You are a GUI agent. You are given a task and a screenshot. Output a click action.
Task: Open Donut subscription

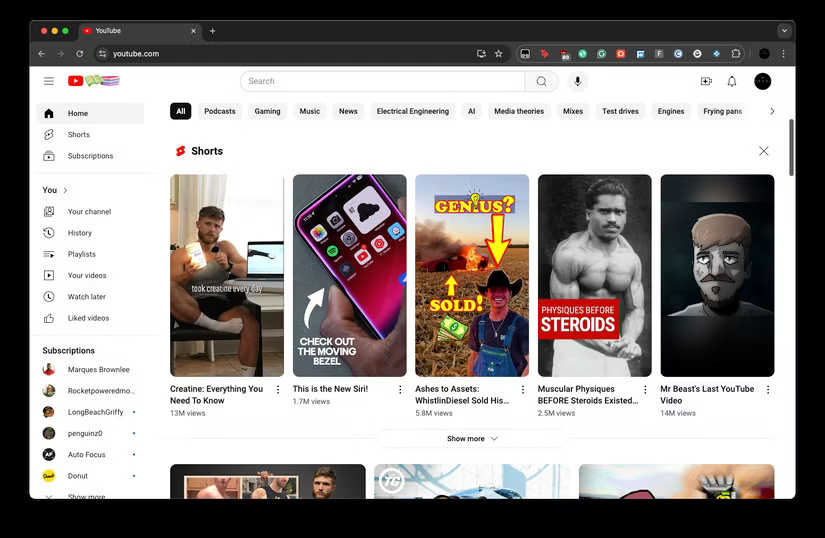coord(90,476)
